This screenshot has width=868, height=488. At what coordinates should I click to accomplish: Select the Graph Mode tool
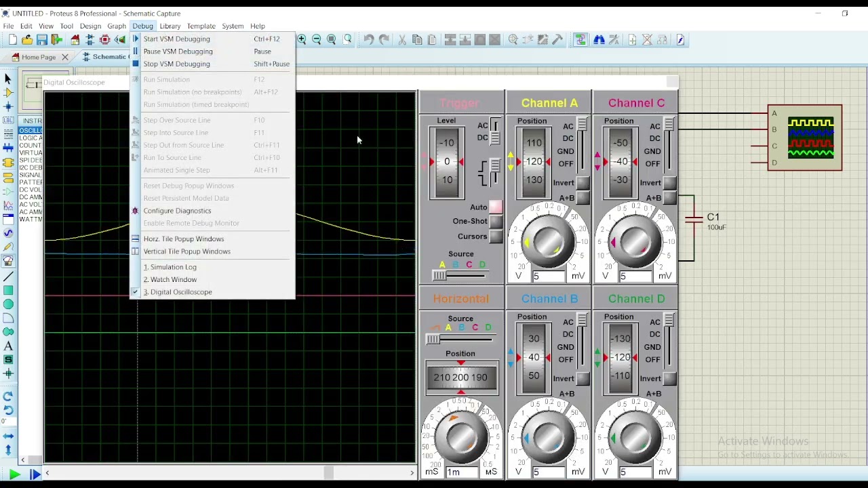8,205
